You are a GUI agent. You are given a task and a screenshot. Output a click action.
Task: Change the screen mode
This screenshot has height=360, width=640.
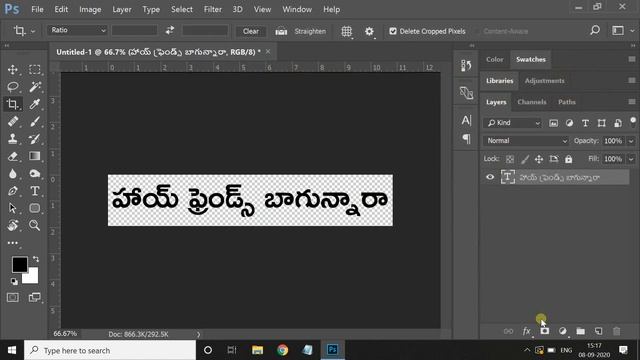coord(35,298)
